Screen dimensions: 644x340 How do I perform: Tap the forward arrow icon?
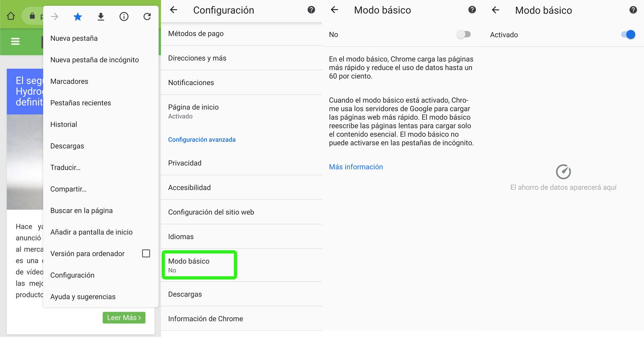[55, 16]
